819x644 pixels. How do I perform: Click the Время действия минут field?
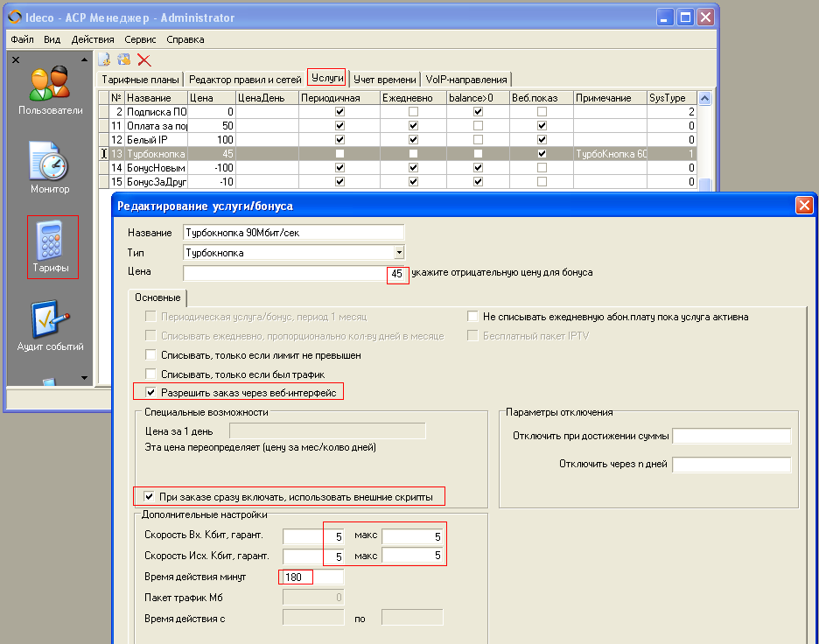pyautogui.click(x=312, y=577)
